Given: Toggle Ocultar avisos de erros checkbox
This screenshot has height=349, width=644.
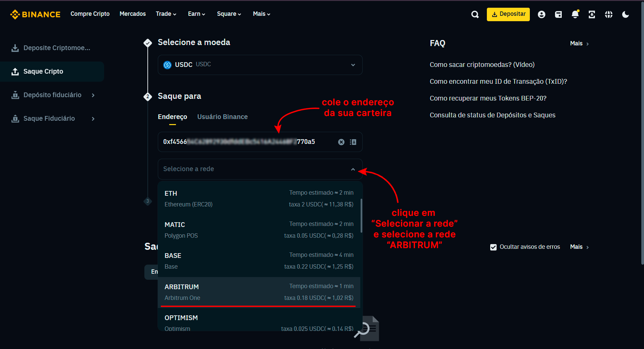Looking at the screenshot, I should [493, 247].
